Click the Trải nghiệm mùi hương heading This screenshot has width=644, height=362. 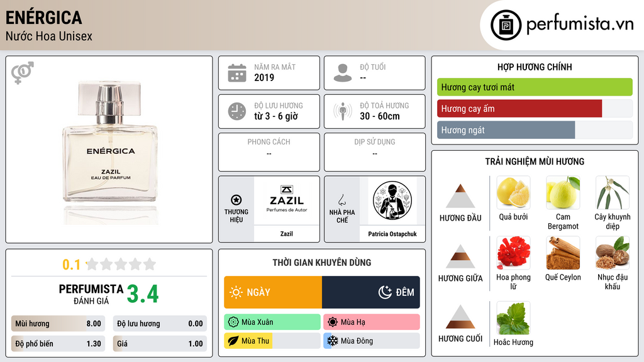pyautogui.click(x=535, y=162)
